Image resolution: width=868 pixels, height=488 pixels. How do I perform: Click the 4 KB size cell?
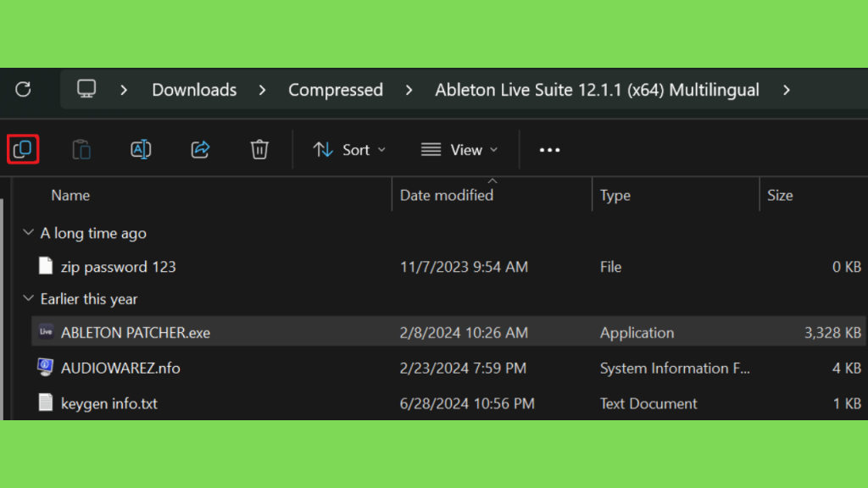click(847, 368)
